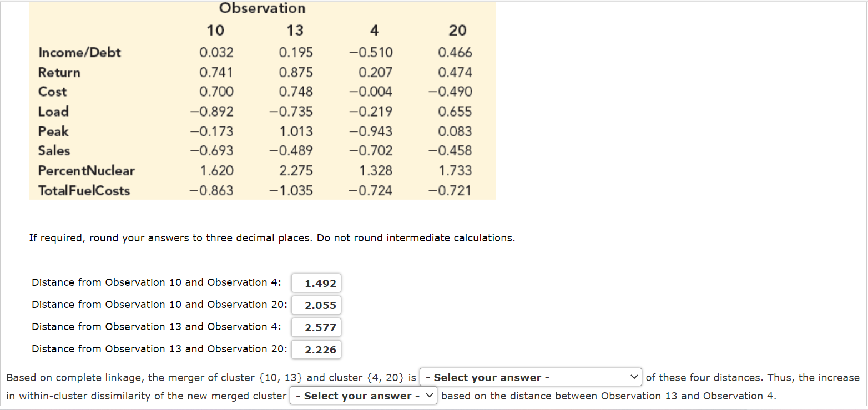Click the Observation table header
This screenshot has height=410, width=868.
click(262, 8)
